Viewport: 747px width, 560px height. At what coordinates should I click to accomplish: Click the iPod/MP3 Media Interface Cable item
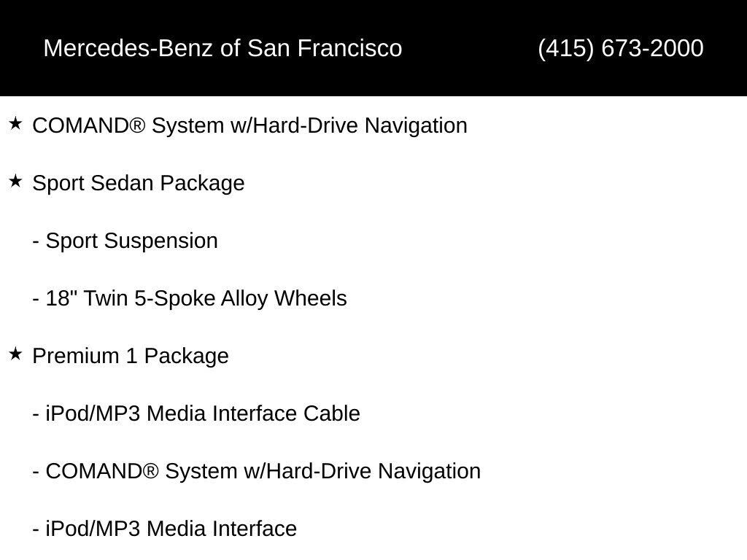[x=196, y=413]
